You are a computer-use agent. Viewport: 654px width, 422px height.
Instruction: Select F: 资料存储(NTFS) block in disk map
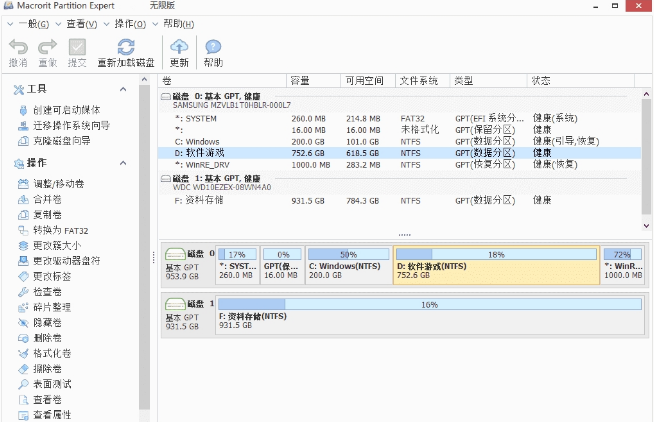pos(430,315)
